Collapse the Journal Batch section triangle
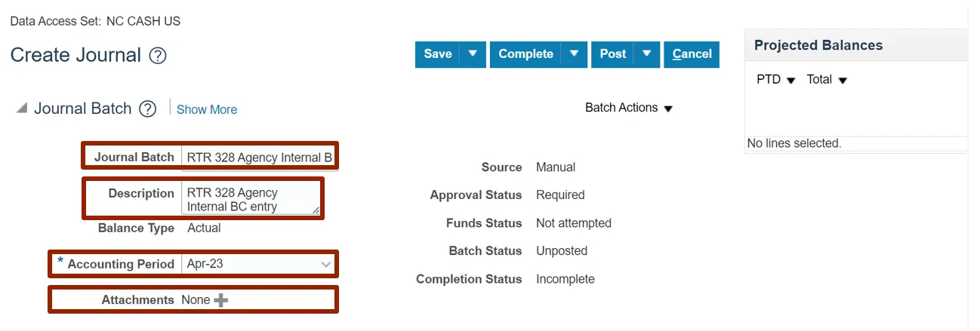 click(x=22, y=109)
